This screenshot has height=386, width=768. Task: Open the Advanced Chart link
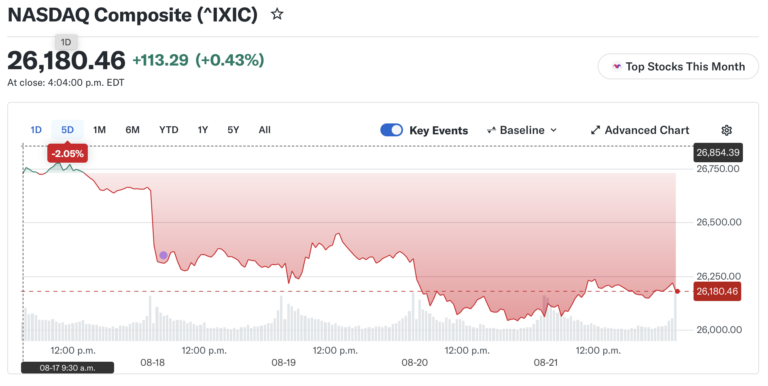coord(640,130)
